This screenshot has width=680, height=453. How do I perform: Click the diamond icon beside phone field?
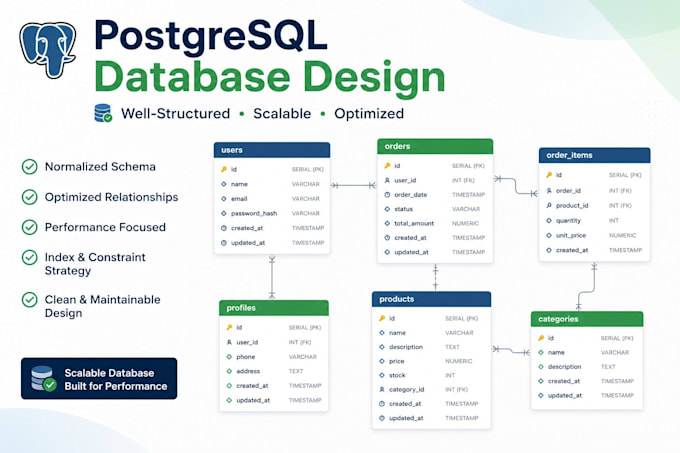click(x=229, y=357)
